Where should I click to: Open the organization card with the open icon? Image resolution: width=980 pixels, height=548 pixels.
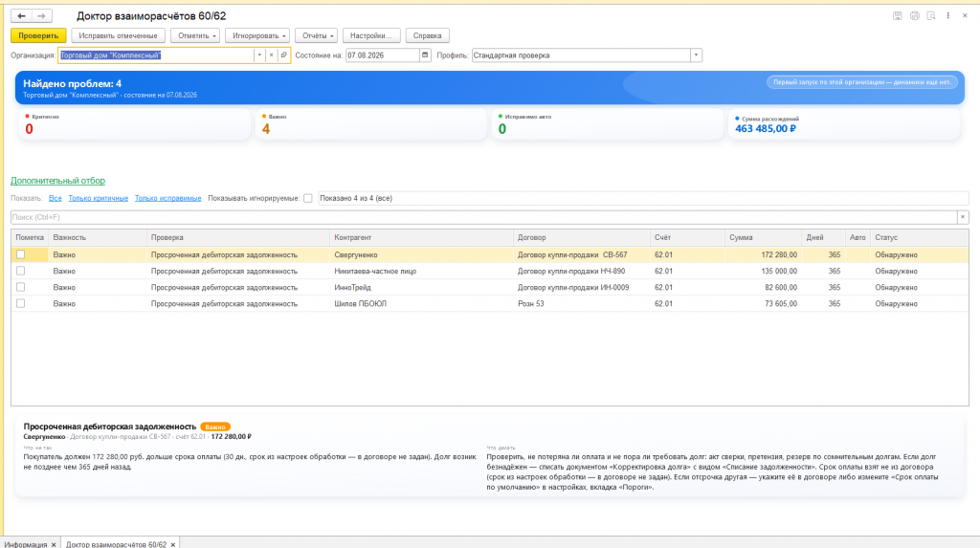[283, 55]
